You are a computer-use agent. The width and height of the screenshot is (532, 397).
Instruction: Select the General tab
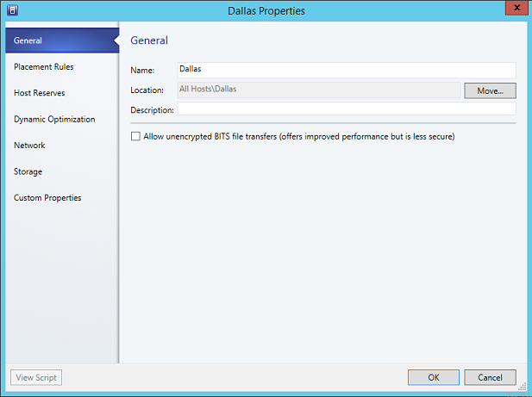pyautogui.click(x=62, y=40)
